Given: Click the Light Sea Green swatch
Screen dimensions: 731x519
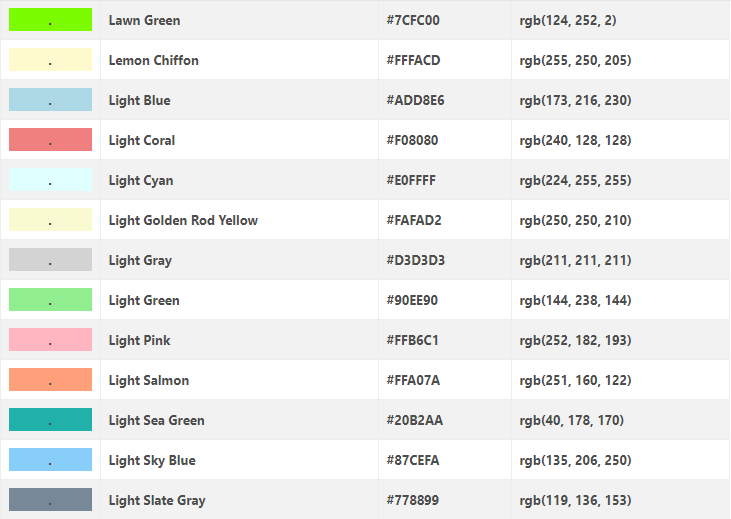Looking at the screenshot, I should coord(50,420).
